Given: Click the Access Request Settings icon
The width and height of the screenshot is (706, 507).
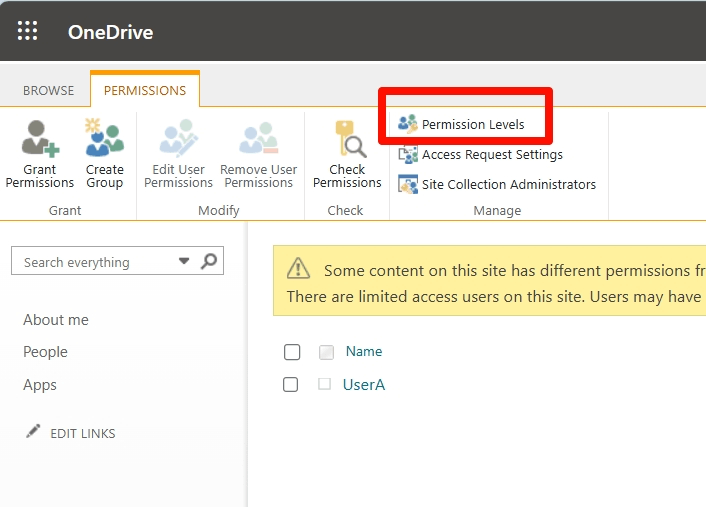Looking at the screenshot, I should click(x=408, y=154).
